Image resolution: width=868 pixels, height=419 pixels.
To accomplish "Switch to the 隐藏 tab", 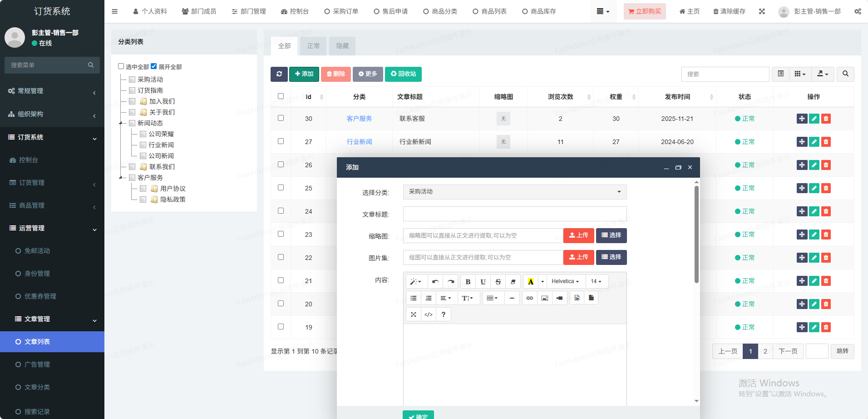I will 342,46.
